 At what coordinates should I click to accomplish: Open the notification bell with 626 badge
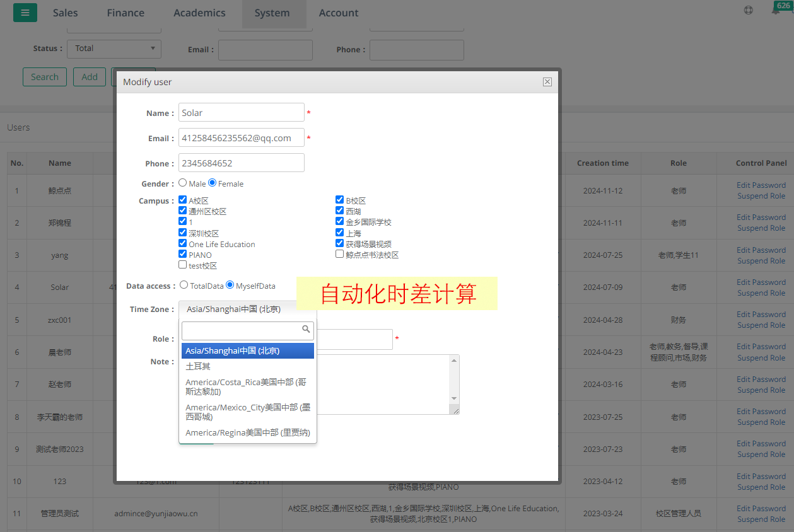pyautogui.click(x=776, y=11)
